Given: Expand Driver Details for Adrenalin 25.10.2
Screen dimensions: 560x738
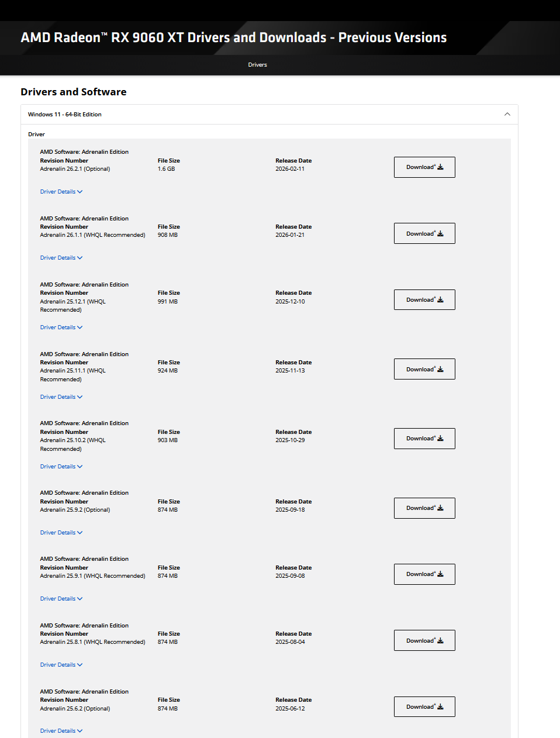Looking at the screenshot, I should pyautogui.click(x=61, y=467).
